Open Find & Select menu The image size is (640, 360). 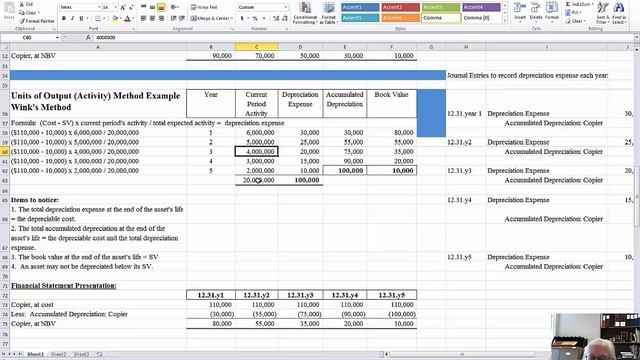click(x=619, y=13)
